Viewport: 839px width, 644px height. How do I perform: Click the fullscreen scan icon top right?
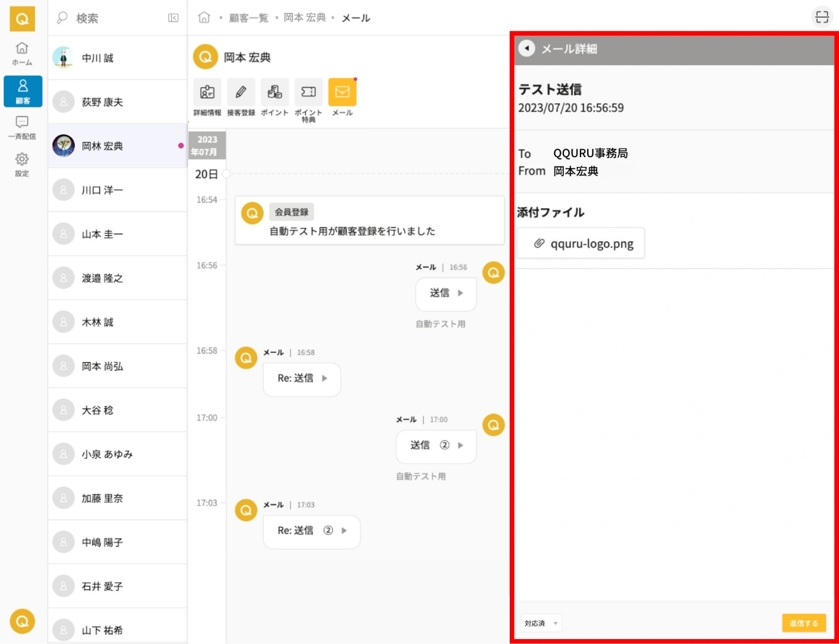pos(822,17)
